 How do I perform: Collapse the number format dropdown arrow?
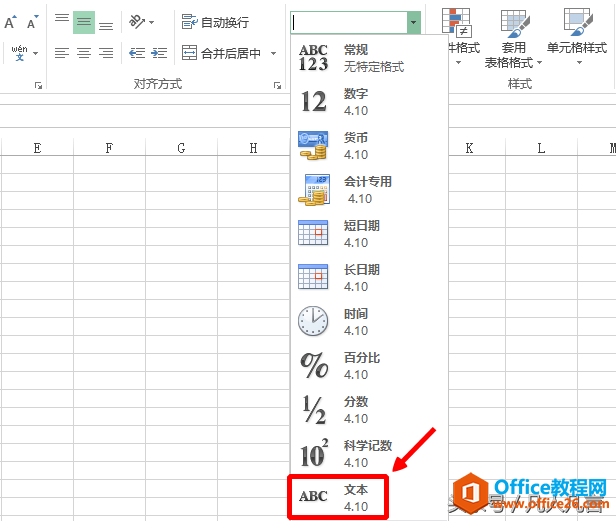click(x=414, y=22)
